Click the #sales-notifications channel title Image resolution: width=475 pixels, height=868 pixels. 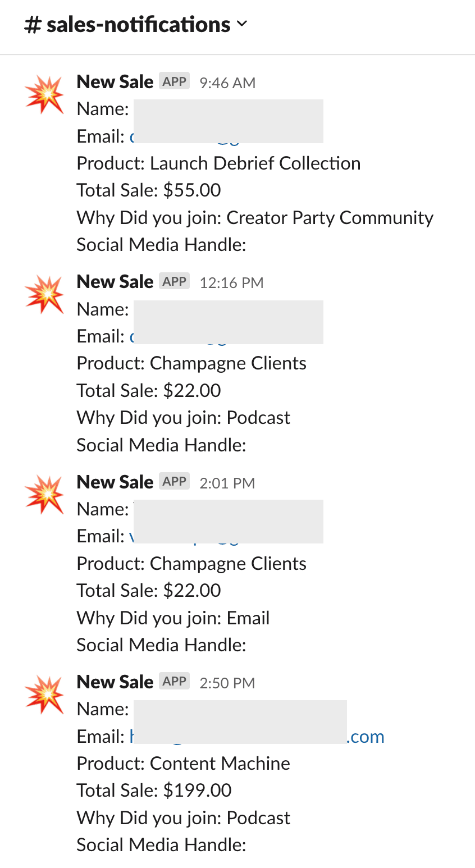(x=127, y=25)
